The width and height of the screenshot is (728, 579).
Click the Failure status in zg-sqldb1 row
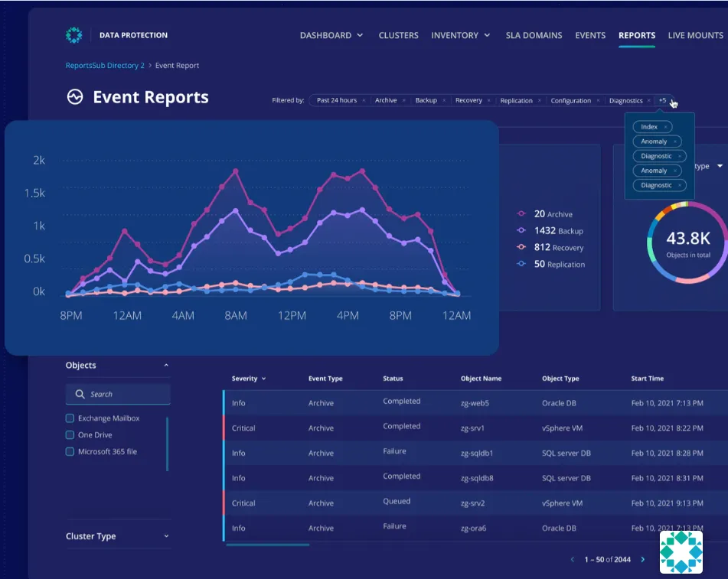tap(394, 451)
